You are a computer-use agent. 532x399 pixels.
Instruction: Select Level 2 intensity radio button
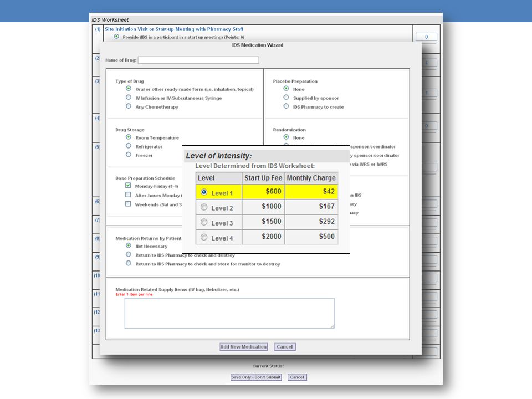click(x=204, y=207)
